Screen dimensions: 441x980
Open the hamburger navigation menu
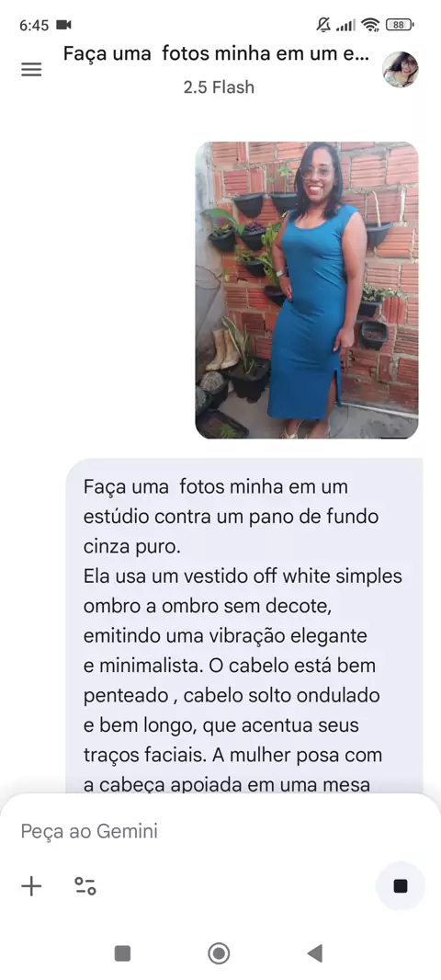pyautogui.click(x=31, y=69)
